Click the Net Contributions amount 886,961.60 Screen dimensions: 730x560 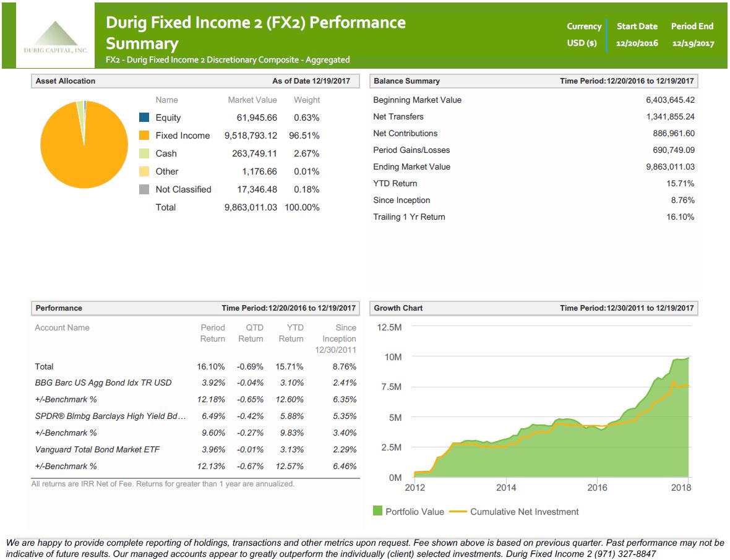[x=673, y=133]
